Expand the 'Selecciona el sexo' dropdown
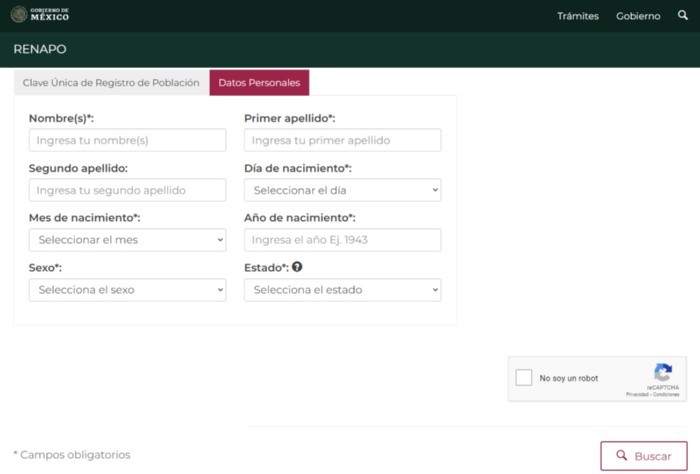 point(127,290)
